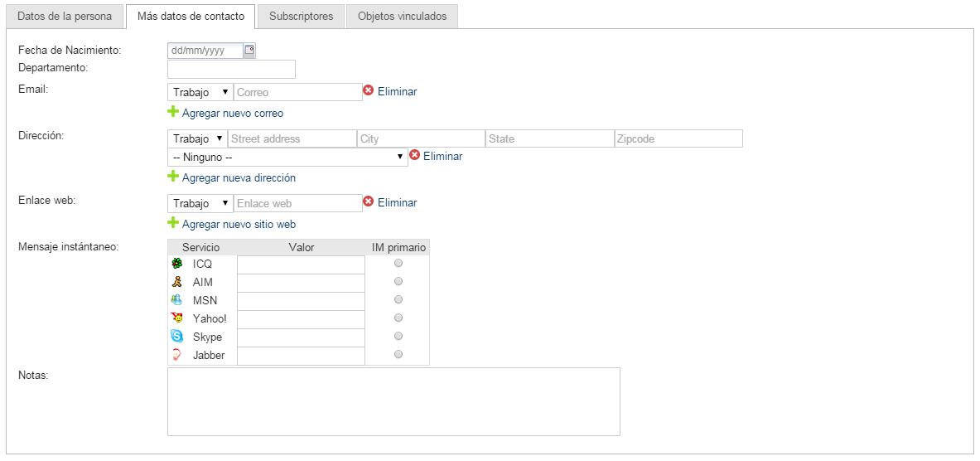This screenshot has width=980, height=461.
Task: Switch to Datos de la persona tab
Action: [65, 16]
